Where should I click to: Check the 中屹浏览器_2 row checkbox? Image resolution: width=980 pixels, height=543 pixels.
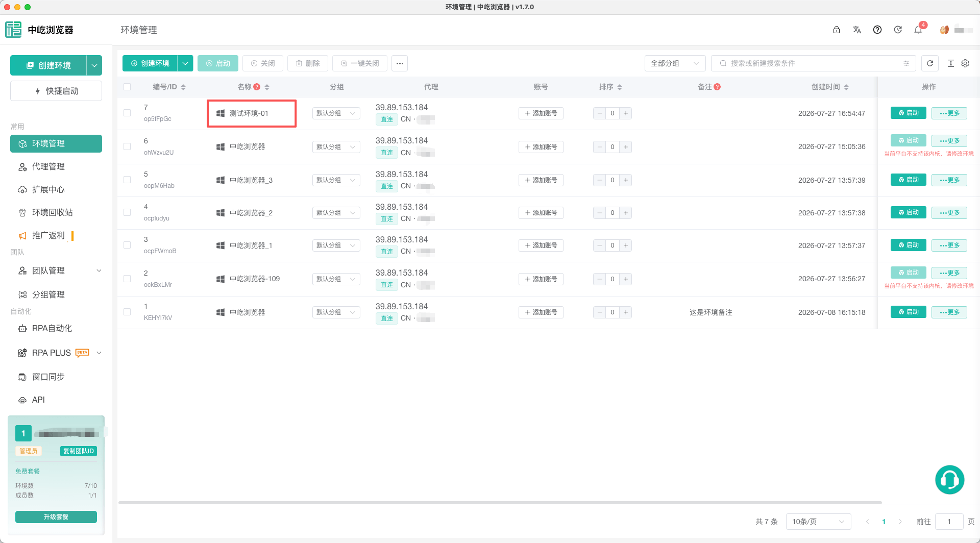tap(127, 212)
